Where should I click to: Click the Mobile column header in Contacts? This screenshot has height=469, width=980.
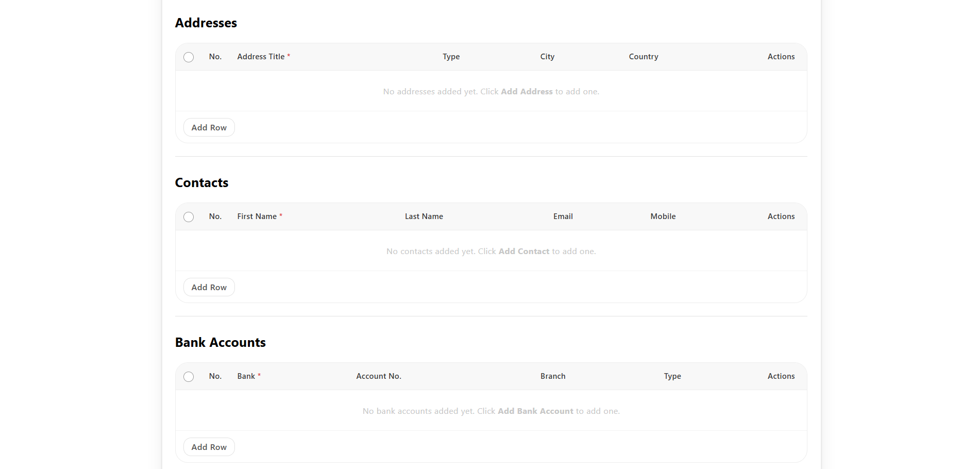pyautogui.click(x=663, y=216)
